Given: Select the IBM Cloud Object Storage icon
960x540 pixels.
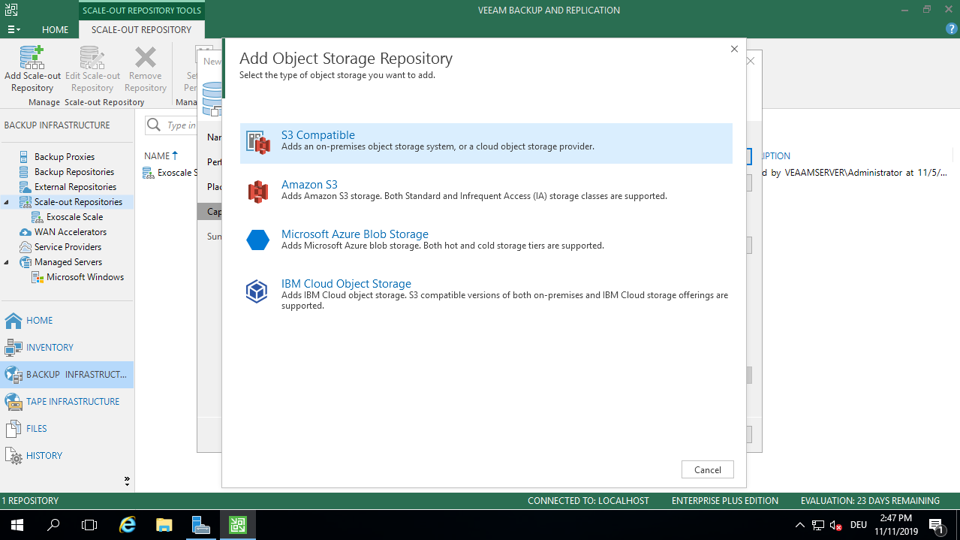Looking at the screenshot, I should [x=258, y=291].
